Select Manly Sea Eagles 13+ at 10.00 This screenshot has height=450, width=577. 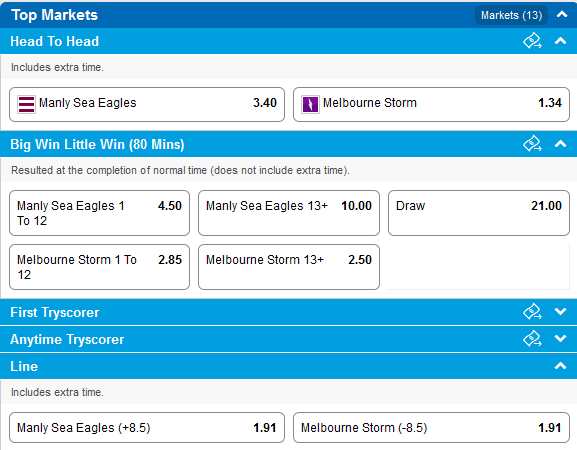[289, 213]
